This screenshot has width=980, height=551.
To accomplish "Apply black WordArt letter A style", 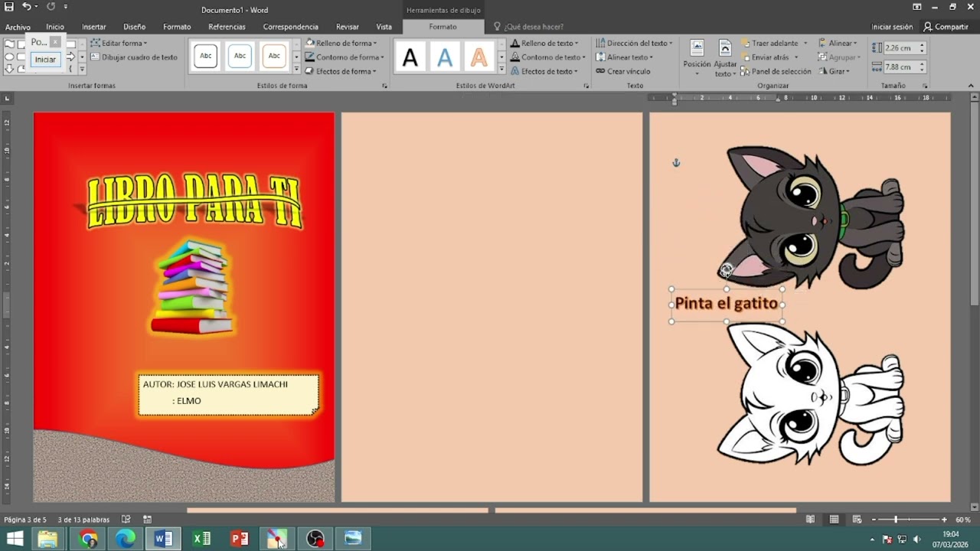I will (410, 57).
